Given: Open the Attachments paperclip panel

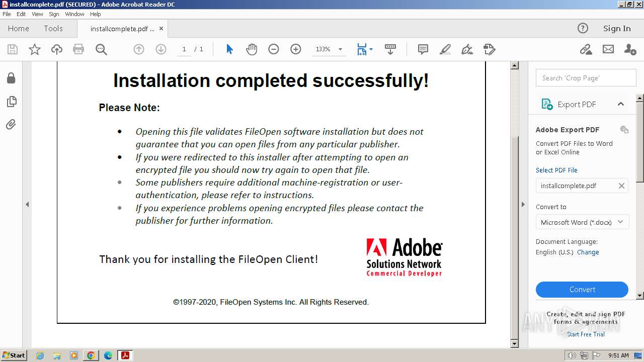Looking at the screenshot, I should (11, 124).
